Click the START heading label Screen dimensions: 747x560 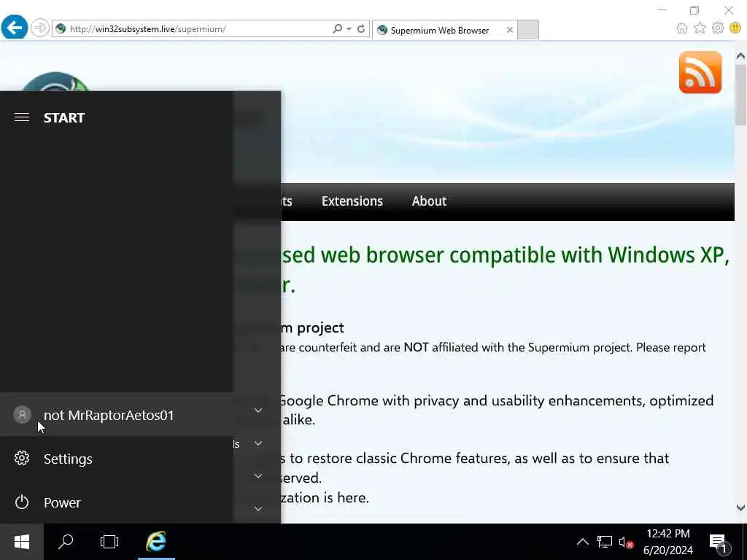coord(64,117)
